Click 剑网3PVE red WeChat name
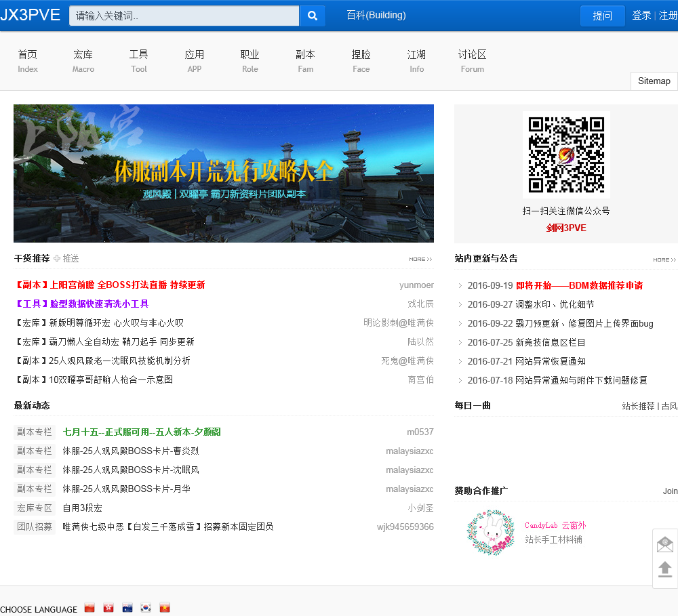This screenshot has width=678, height=616. tap(566, 228)
